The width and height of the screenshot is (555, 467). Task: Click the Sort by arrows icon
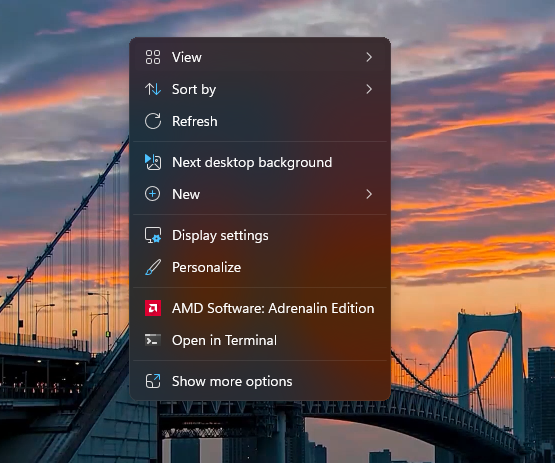tap(153, 89)
